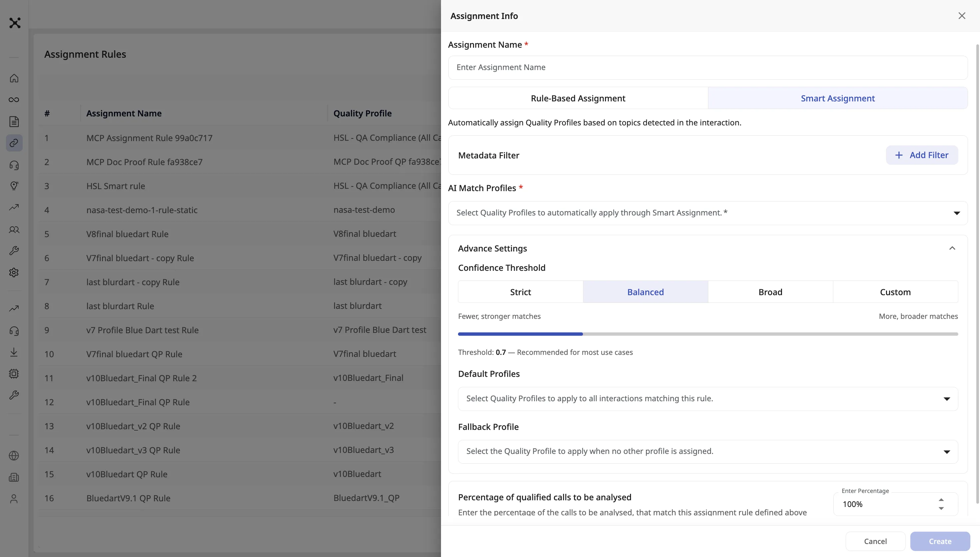Collapse the Advance Settings section
The image size is (980, 557).
coord(952,248)
